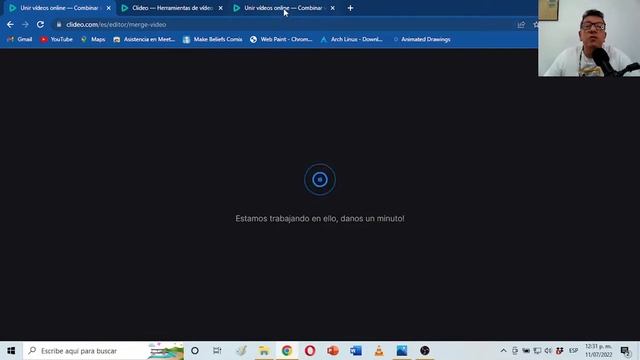Reload the current page

click(x=40, y=24)
